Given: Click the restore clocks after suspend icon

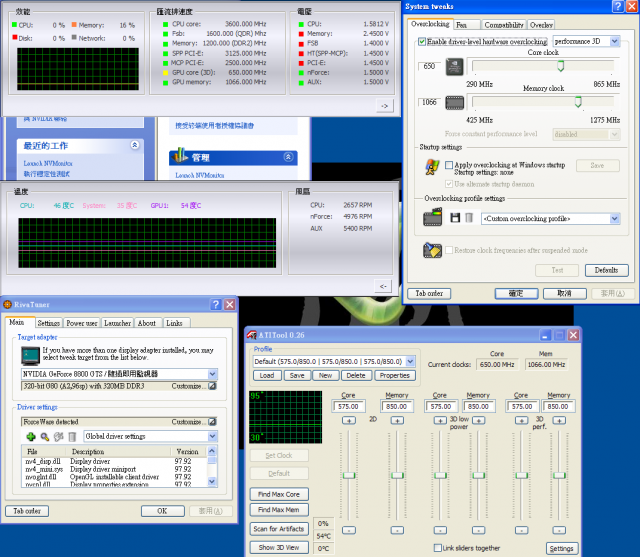Looking at the screenshot, I should tap(432, 250).
